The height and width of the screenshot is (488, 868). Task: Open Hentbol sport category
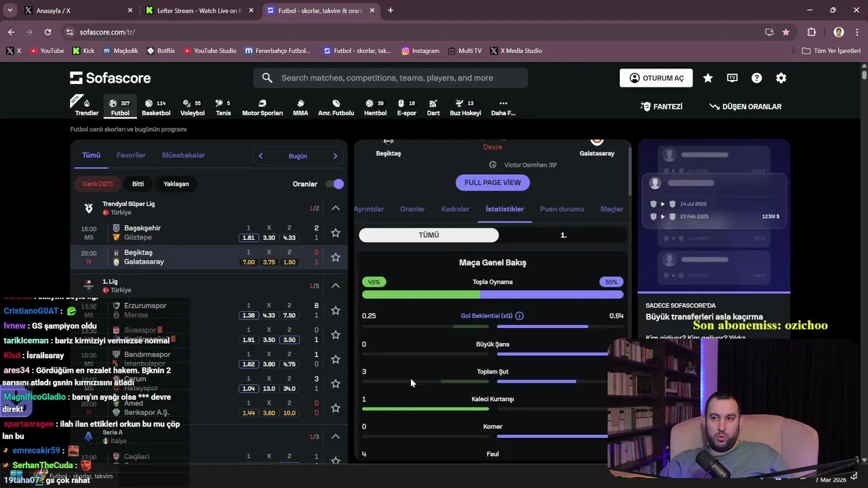pyautogui.click(x=375, y=107)
